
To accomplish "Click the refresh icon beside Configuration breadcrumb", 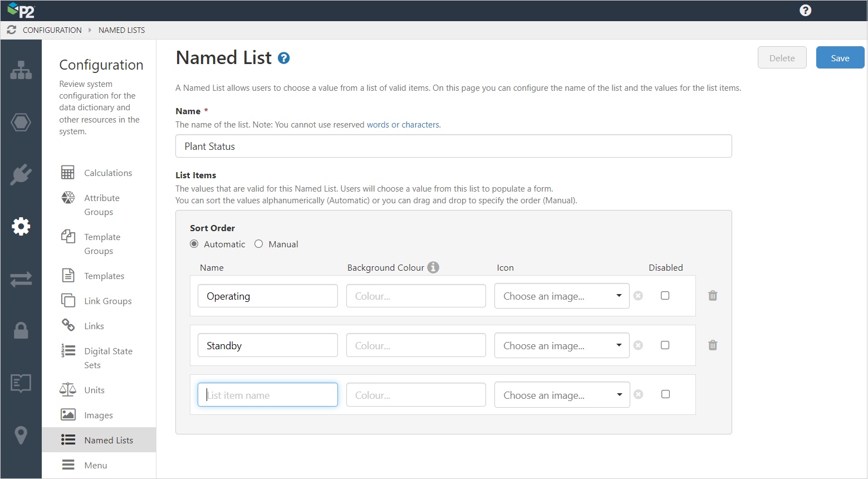I will [x=12, y=30].
